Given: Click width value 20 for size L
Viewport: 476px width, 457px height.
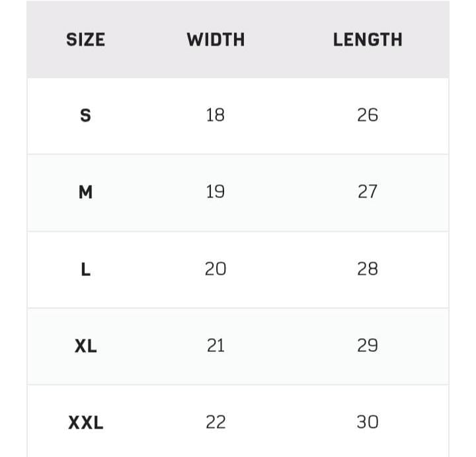Looking at the screenshot, I should coord(216,269).
